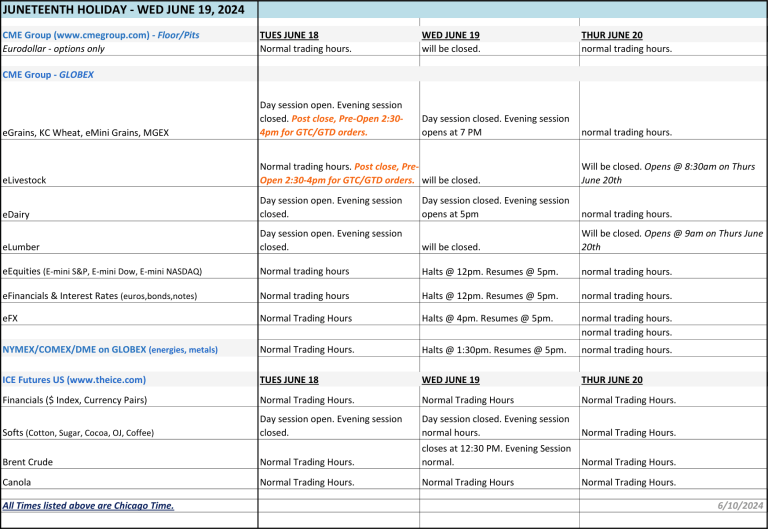
Task: Select the 6/10/2024 date cell
Action: [740, 506]
